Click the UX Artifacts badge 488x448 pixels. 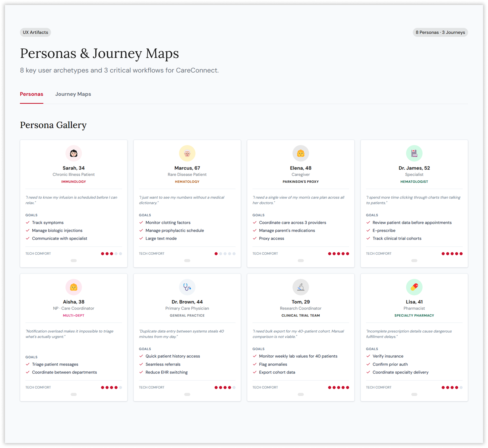pyautogui.click(x=35, y=32)
